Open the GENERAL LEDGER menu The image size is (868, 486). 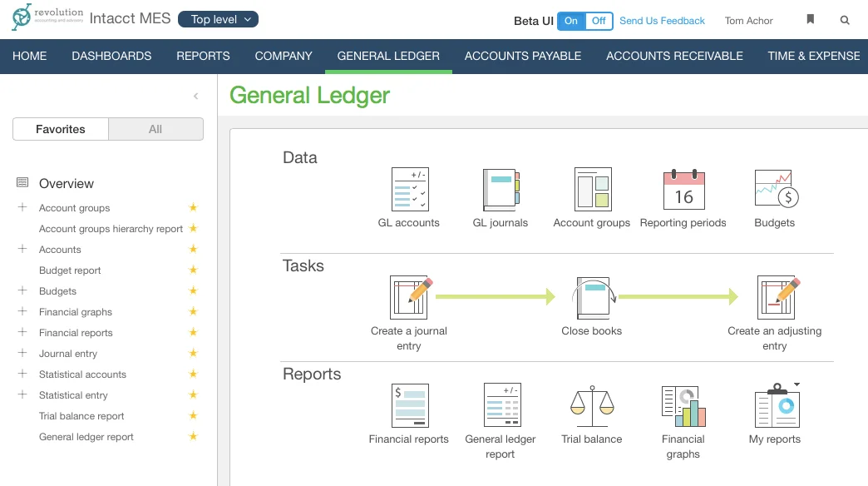(x=388, y=56)
